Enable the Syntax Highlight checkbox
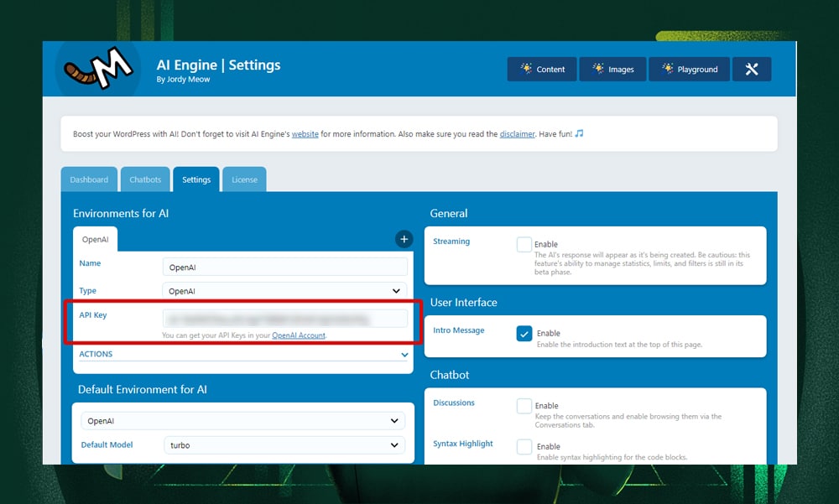This screenshot has width=839, height=504. pyautogui.click(x=524, y=447)
